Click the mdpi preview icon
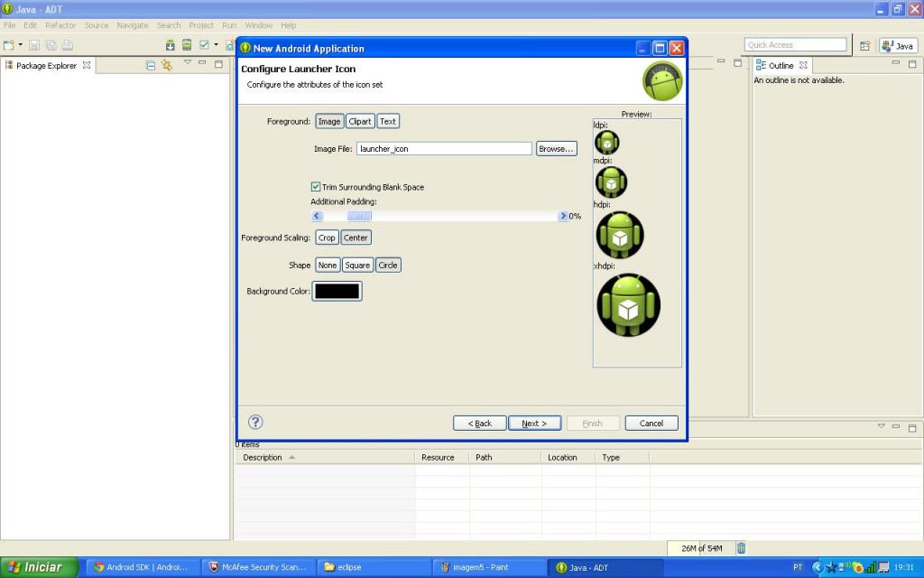Viewport: 924px width, 578px height. tap(611, 182)
